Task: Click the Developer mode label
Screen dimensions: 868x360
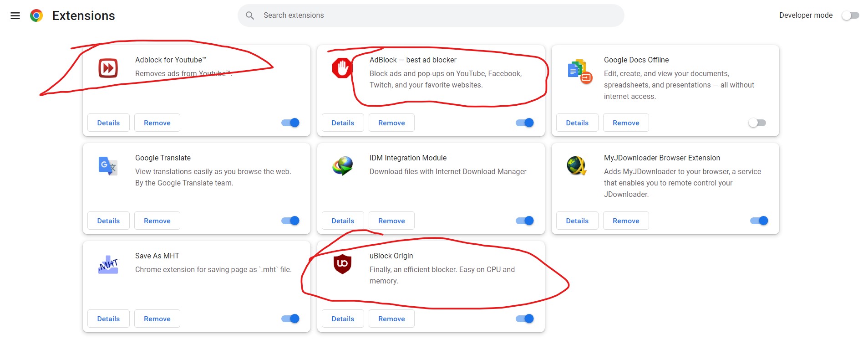Action: tap(806, 15)
